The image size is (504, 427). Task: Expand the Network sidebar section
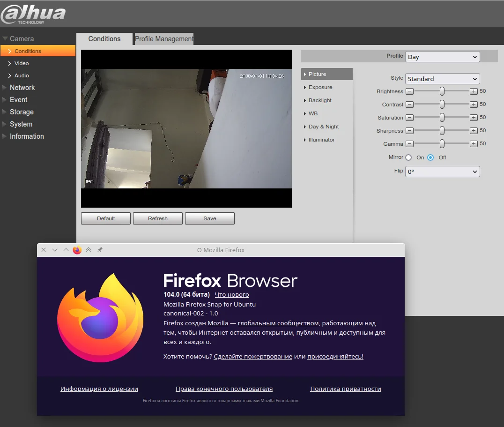(x=22, y=88)
